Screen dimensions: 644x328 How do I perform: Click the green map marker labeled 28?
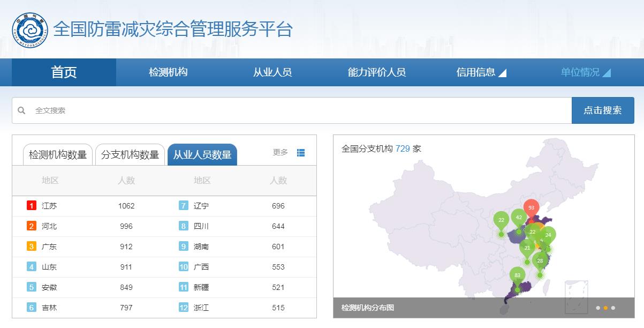[539, 260]
